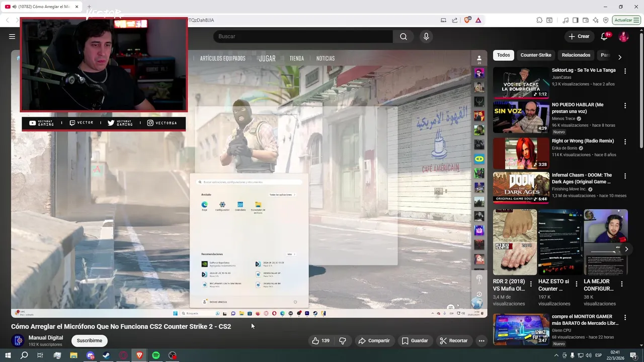The image size is (644, 362).
Task: Click JUGAR tab in the CS2 video
Action: point(267,58)
